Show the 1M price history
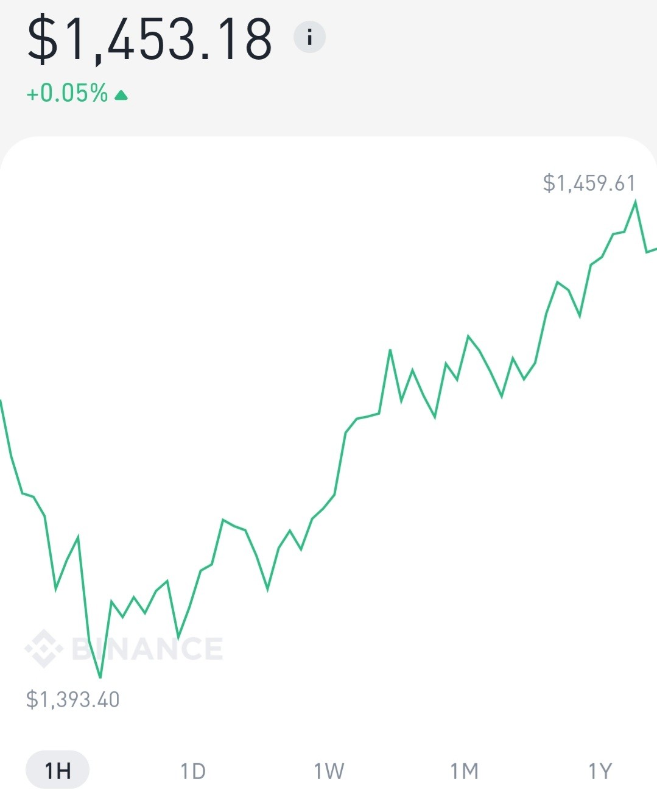The image size is (657, 812). (464, 771)
